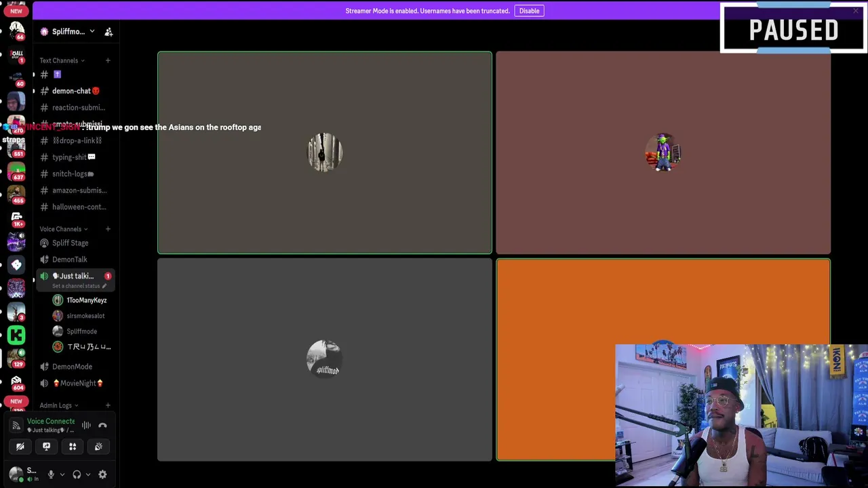Screen dimensions: 868x488
Task: Collapse the Text Channels category
Action: [62, 60]
